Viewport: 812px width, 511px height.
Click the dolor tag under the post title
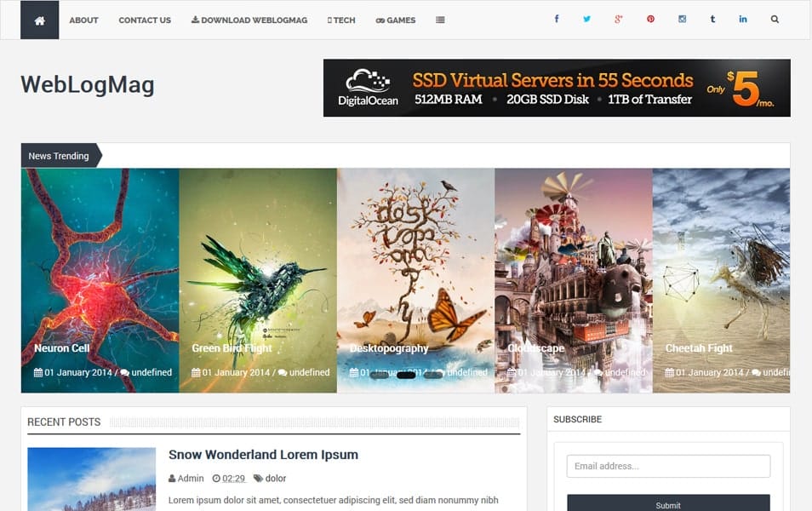[x=275, y=478]
